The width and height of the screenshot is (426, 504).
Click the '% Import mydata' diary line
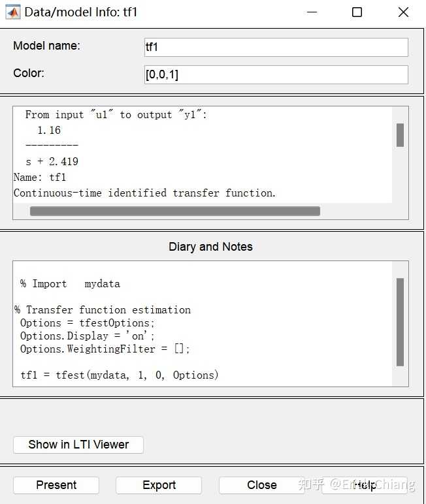tap(70, 284)
